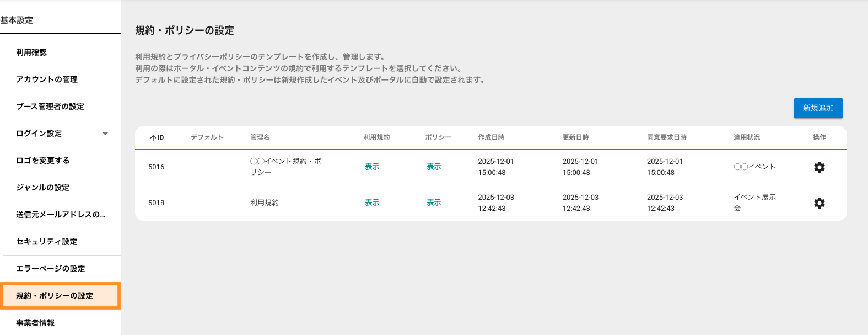Click 〇〇イベント規約・ポリシー name cell

pyautogui.click(x=285, y=167)
